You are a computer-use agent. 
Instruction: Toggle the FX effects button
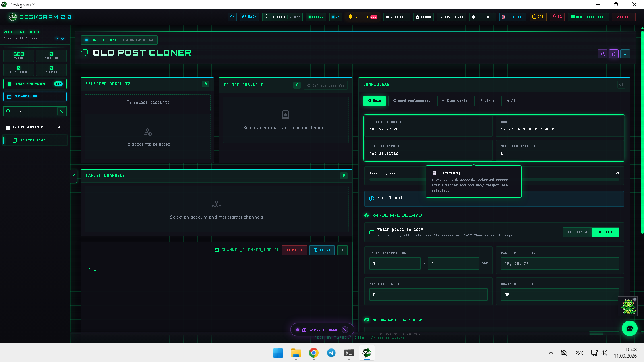click(557, 17)
